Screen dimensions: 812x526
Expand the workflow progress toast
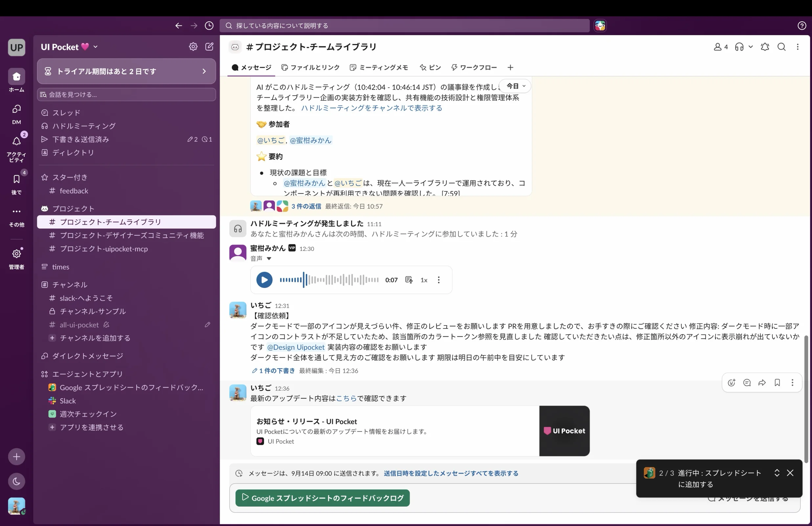tap(777, 473)
